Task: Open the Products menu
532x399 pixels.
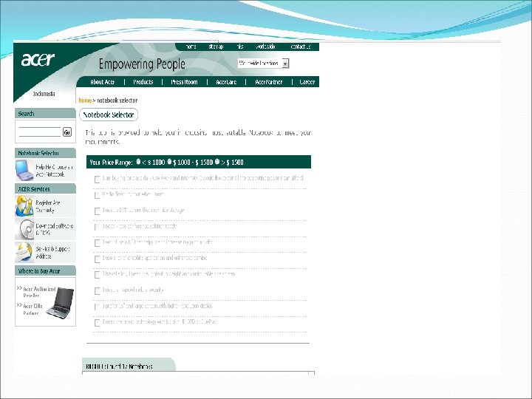Action: [143, 82]
